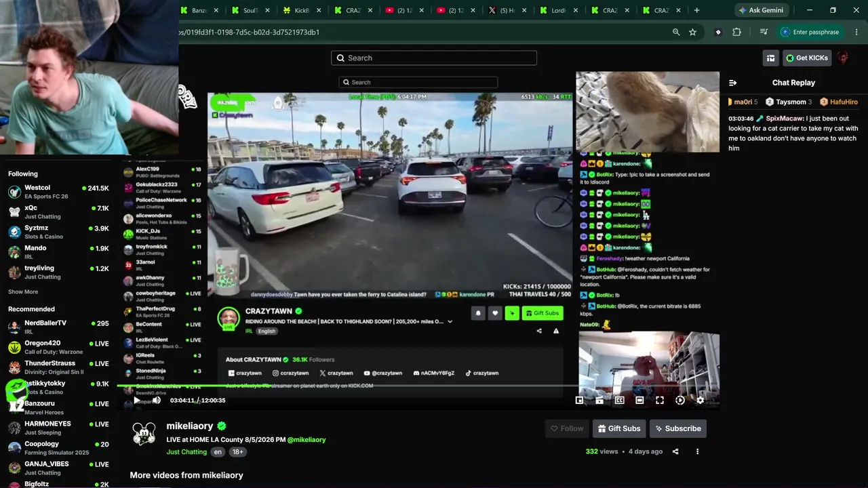Play the VOD with the play button
Viewport: 868px width, 488px height.
[136, 401]
